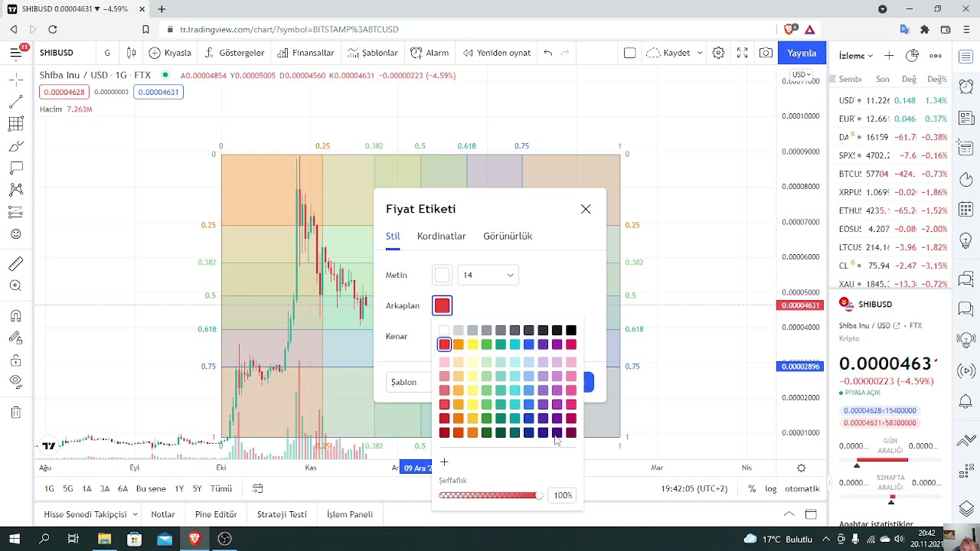Screen dimensions: 980x551
Task: Click the Yayınla publish button
Action: [802, 53]
